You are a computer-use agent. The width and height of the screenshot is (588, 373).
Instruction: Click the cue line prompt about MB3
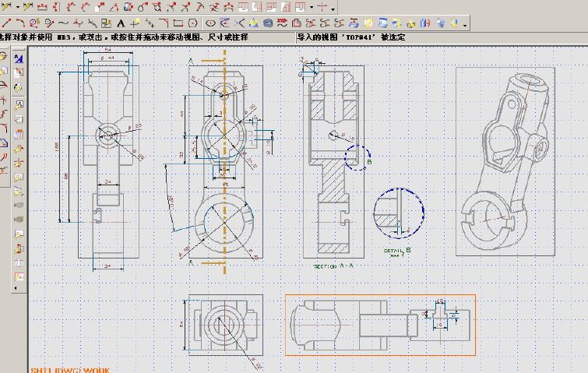124,37
